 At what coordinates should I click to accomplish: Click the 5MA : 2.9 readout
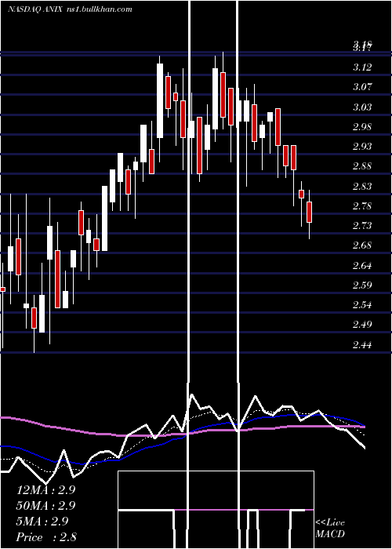point(42,522)
